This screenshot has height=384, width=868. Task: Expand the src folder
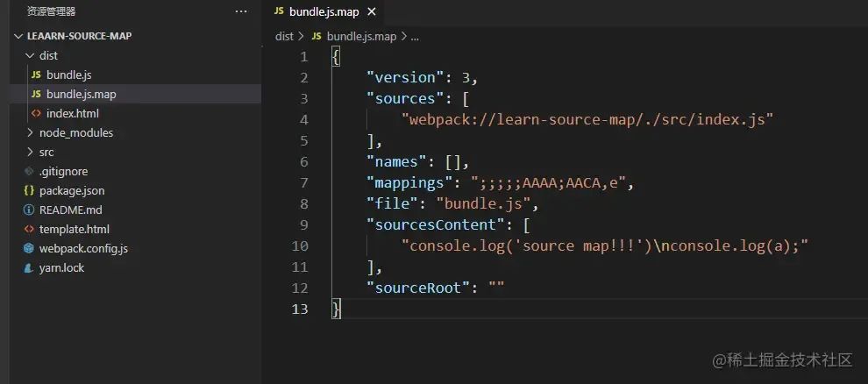coord(30,152)
